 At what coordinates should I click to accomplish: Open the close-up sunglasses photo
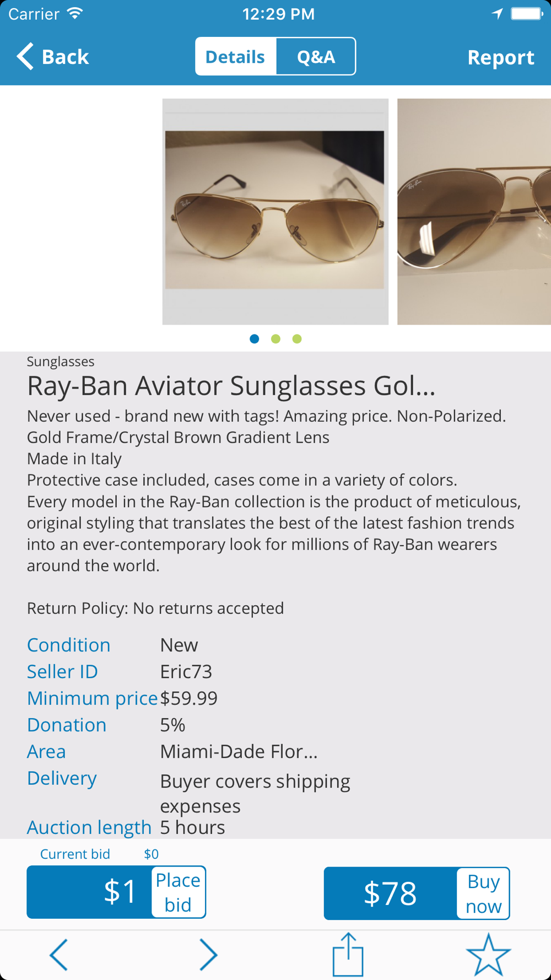click(474, 212)
